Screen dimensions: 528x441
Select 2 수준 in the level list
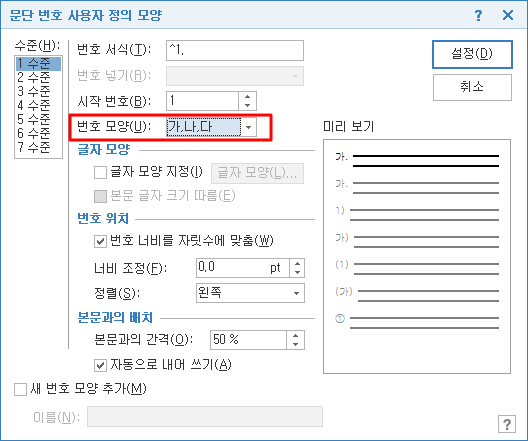tap(38, 77)
